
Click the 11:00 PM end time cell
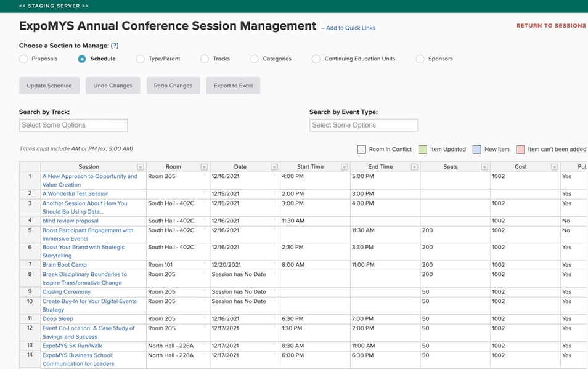[x=385, y=264]
